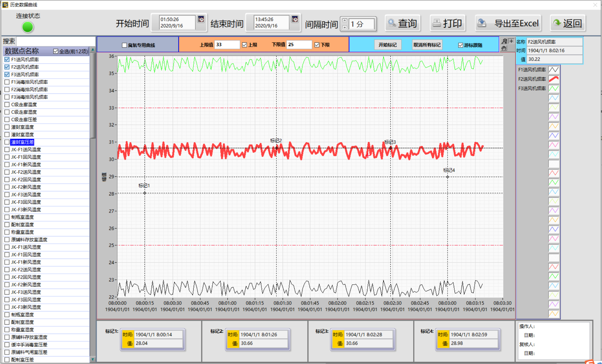Click the end time field 13:45:26
The height and width of the screenshot is (364, 602).
[271, 22]
